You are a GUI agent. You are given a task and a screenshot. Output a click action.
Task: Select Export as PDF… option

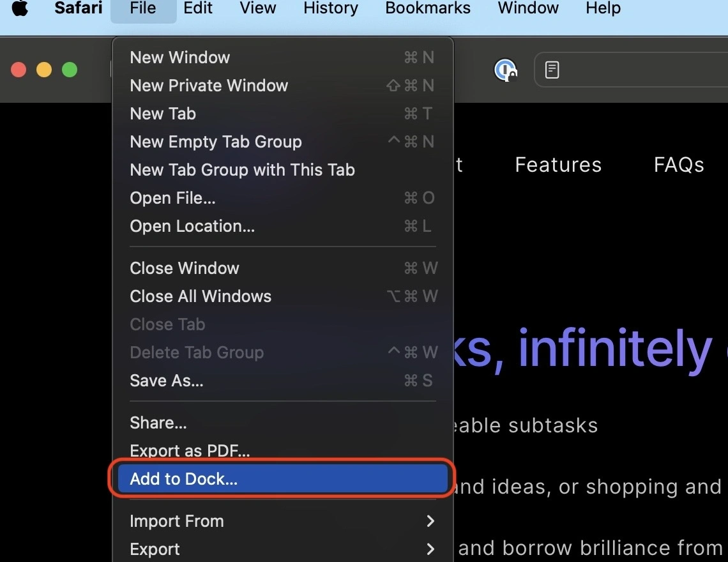pyautogui.click(x=190, y=451)
